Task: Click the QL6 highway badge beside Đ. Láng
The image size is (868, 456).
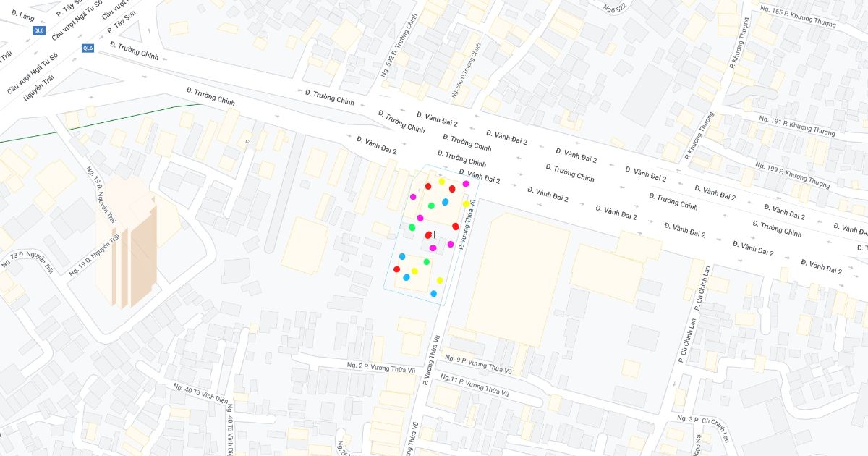Action: coord(39,30)
